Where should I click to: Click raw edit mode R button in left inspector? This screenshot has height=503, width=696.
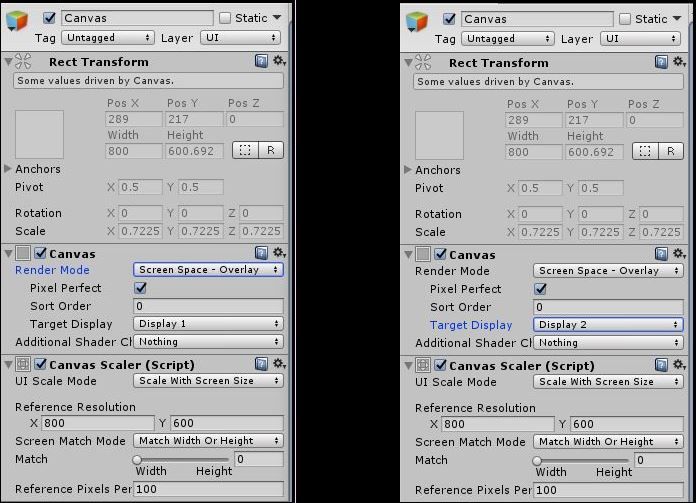pos(270,151)
